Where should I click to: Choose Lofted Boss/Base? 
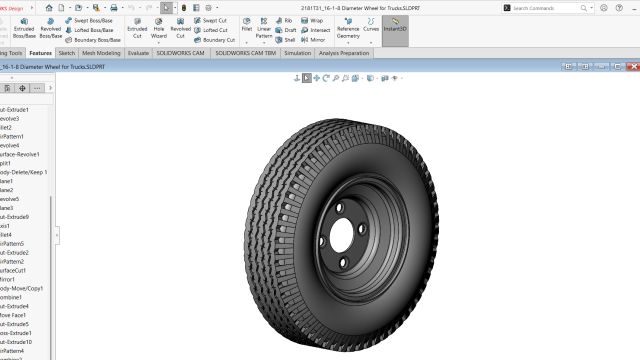(x=89, y=30)
